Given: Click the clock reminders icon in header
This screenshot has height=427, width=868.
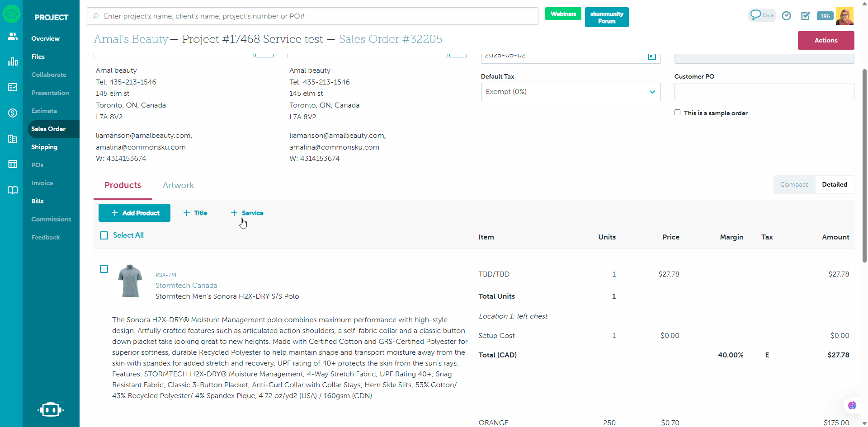Looking at the screenshot, I should click(x=787, y=16).
